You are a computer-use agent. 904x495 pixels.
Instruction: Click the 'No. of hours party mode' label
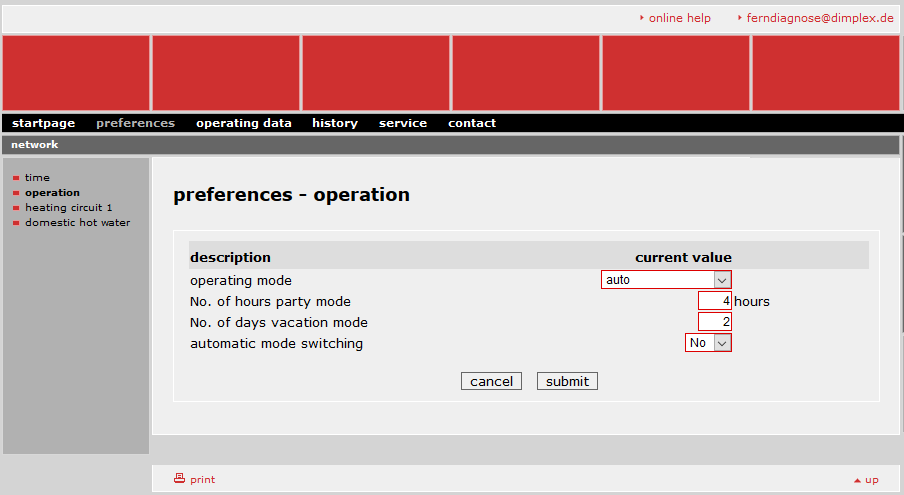[x=270, y=301]
